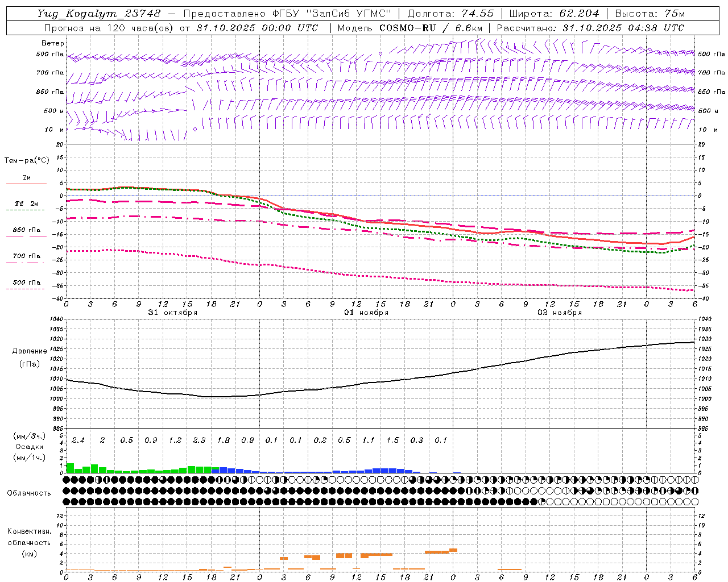Viewport: 728px width, 582px height.
Task: Click the Давление pressure panel label
Action: tap(30, 351)
